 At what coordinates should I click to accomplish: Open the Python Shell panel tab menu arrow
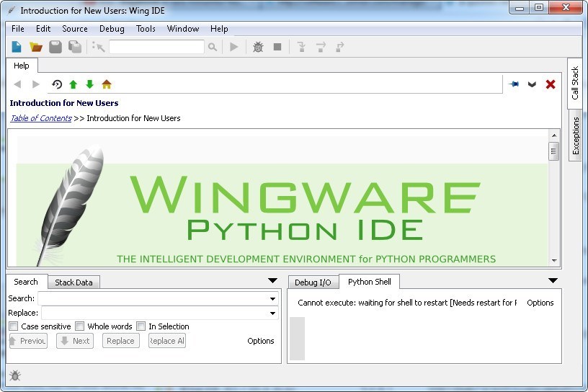[553, 280]
